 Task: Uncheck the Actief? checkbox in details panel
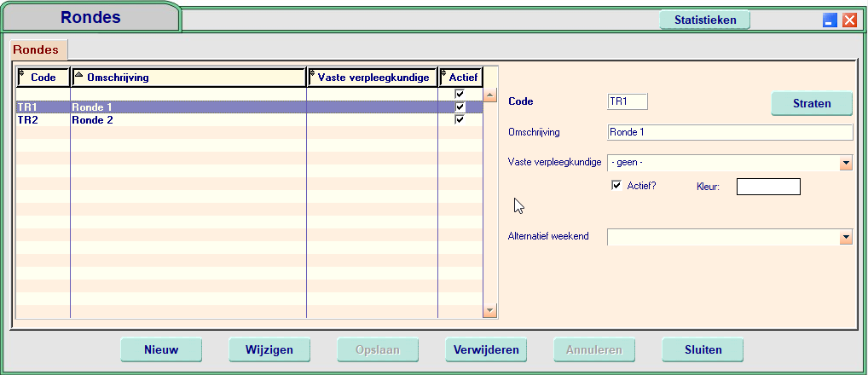(x=616, y=186)
